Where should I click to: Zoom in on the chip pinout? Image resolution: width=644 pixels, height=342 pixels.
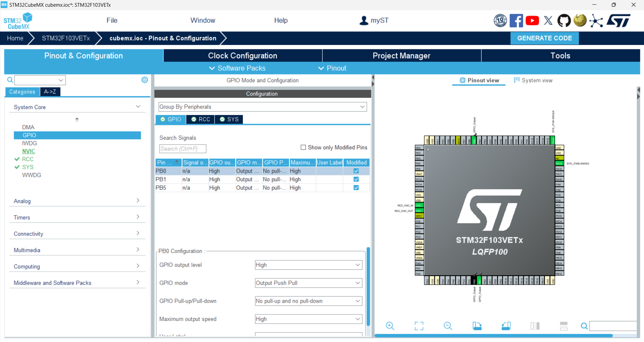390,326
